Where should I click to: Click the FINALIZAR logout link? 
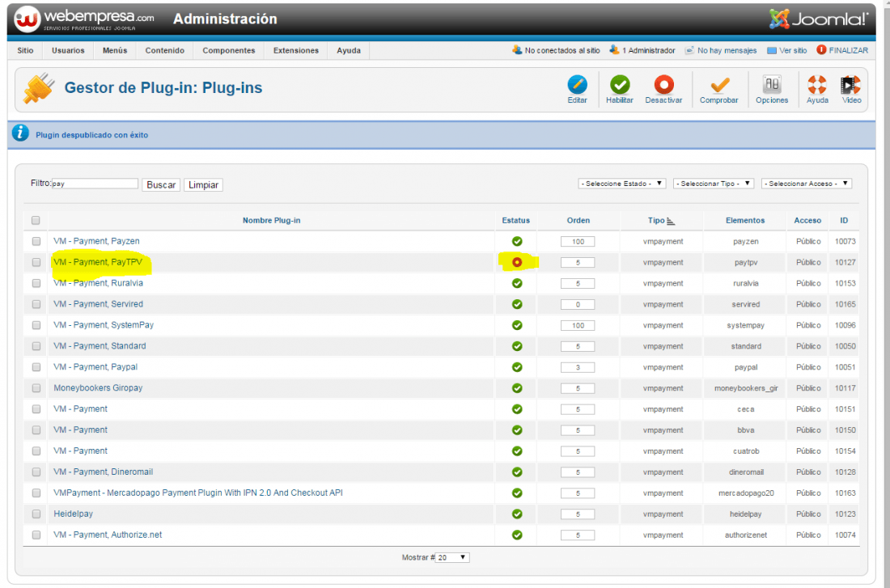pyautogui.click(x=842, y=50)
